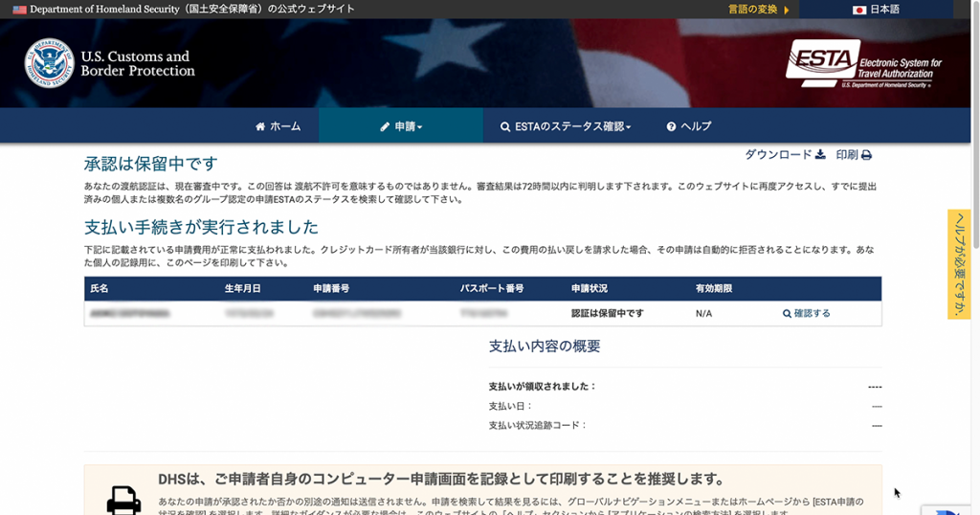
Task: Click the pencil icon beside 申請
Action: [385, 126]
